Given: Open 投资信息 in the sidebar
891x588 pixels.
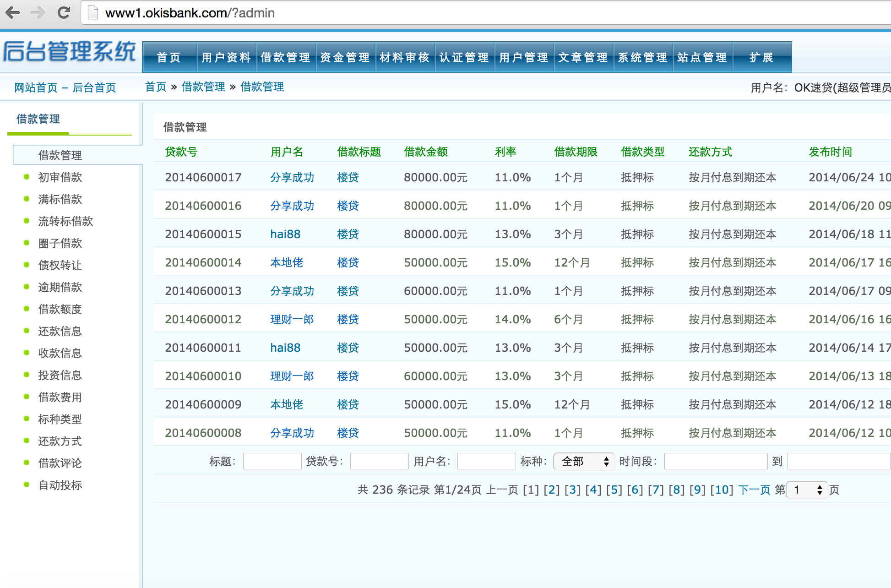Looking at the screenshot, I should (x=60, y=375).
